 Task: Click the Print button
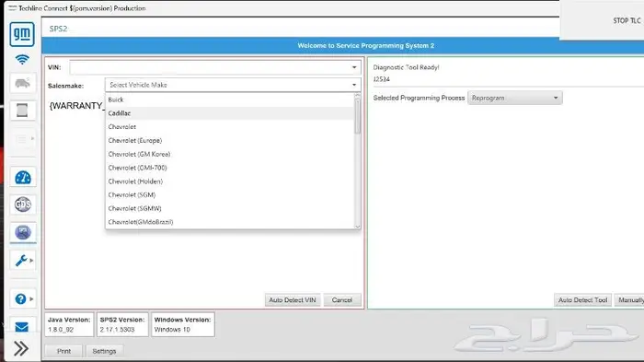(x=63, y=351)
